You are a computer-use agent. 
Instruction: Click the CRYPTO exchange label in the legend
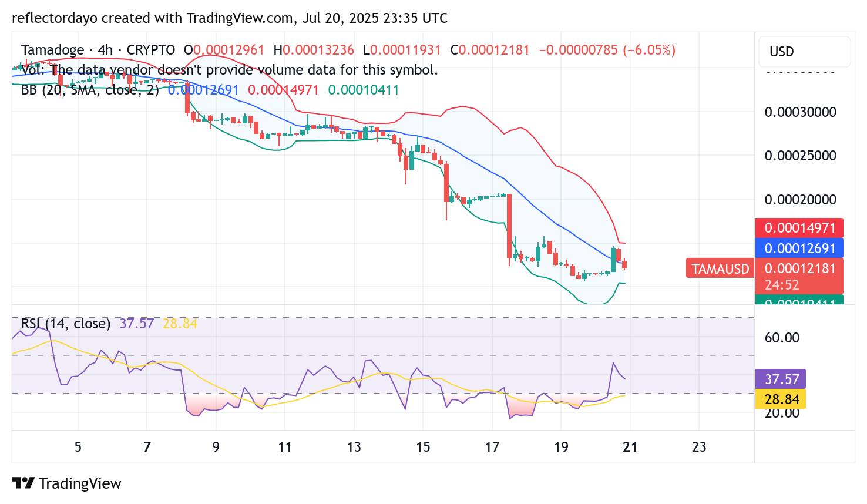pyautogui.click(x=151, y=50)
